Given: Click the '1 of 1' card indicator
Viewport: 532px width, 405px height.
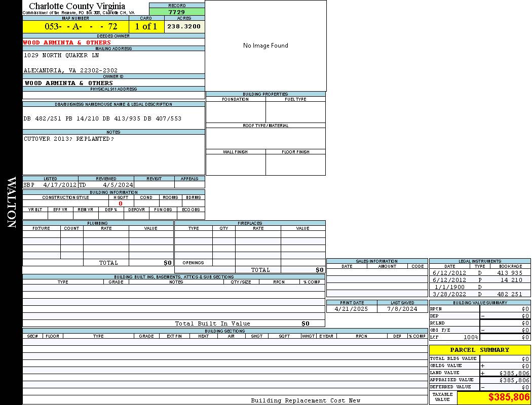Looking at the screenshot, I should point(146,26).
